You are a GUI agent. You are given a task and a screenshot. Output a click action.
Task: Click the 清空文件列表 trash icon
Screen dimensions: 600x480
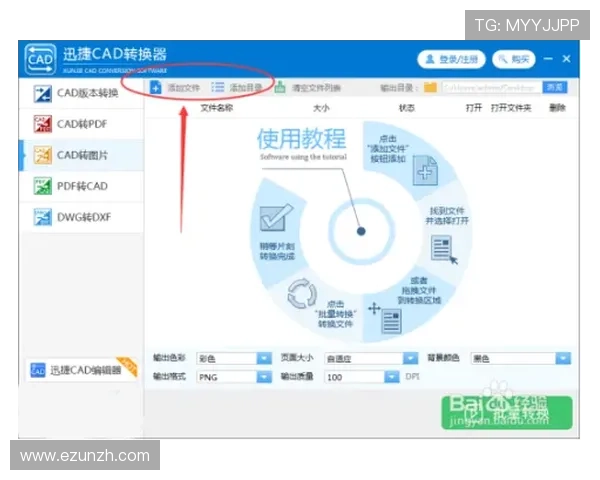tap(280, 87)
